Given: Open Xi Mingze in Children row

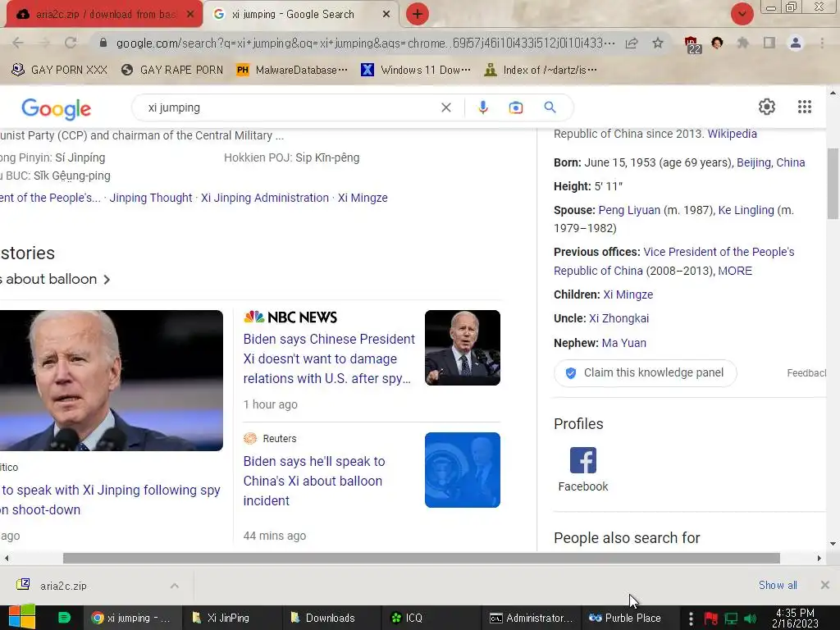Looking at the screenshot, I should click(628, 294).
